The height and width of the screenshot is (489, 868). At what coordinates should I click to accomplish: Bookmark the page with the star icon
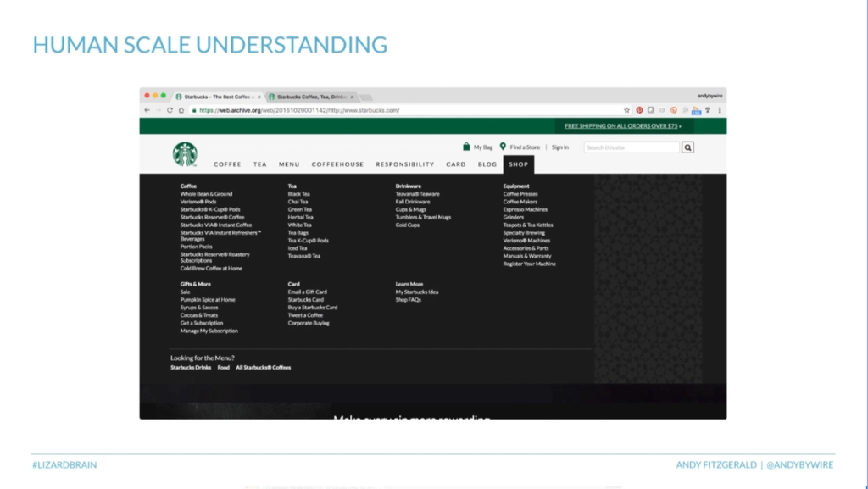point(626,110)
